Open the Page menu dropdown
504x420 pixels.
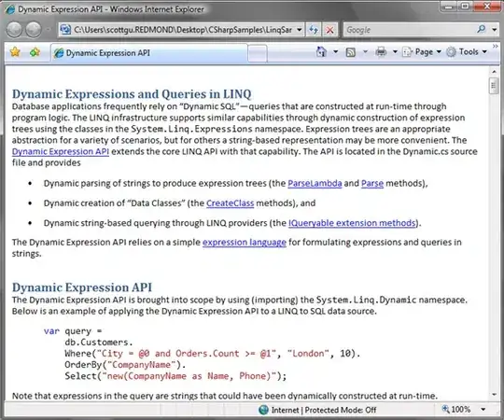click(x=422, y=51)
